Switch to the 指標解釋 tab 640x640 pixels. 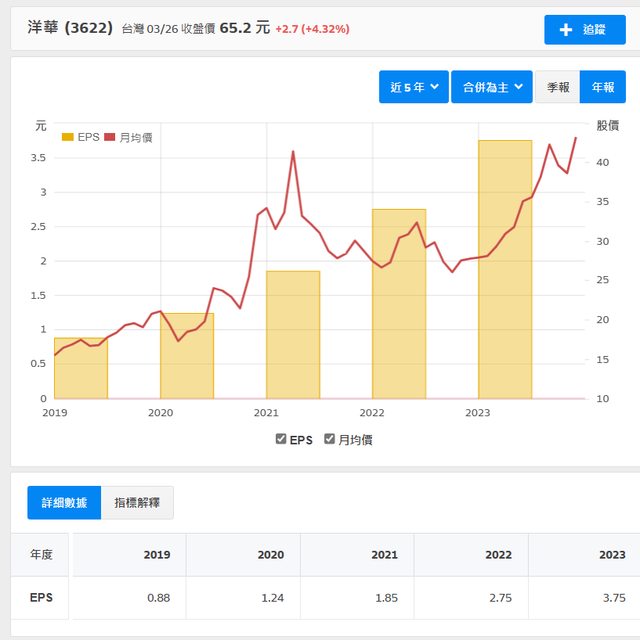coord(137,502)
